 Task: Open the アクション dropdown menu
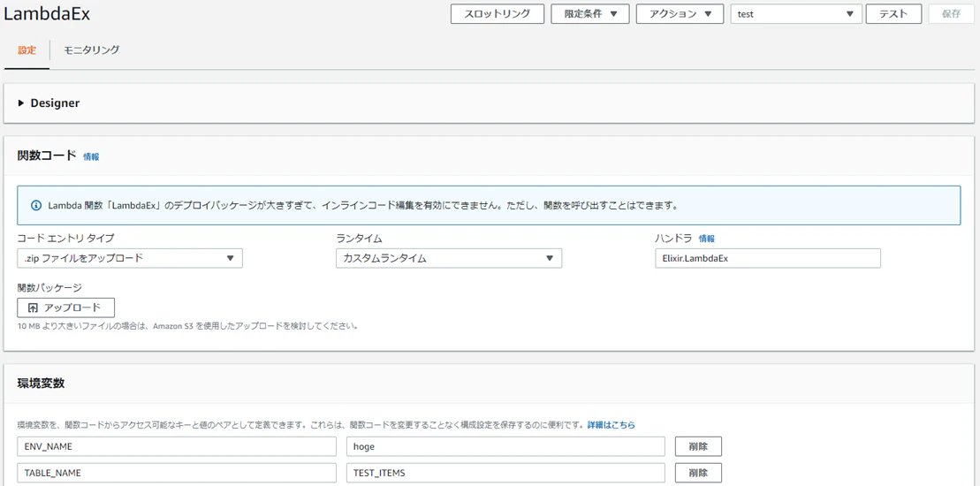pos(680,14)
